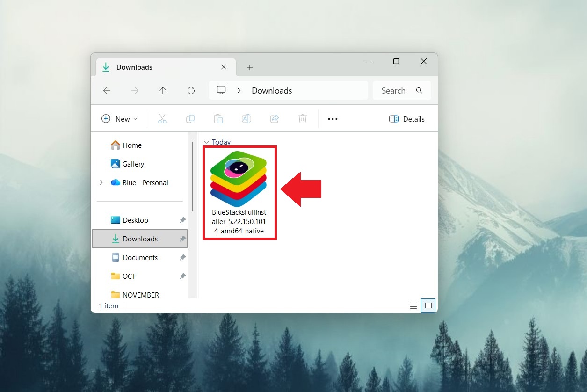Go up one folder level
The width and height of the screenshot is (587, 392).
[163, 91]
